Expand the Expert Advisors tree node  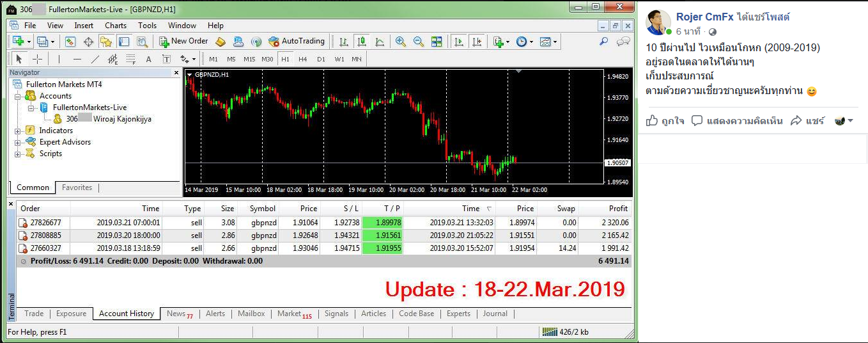tap(18, 142)
